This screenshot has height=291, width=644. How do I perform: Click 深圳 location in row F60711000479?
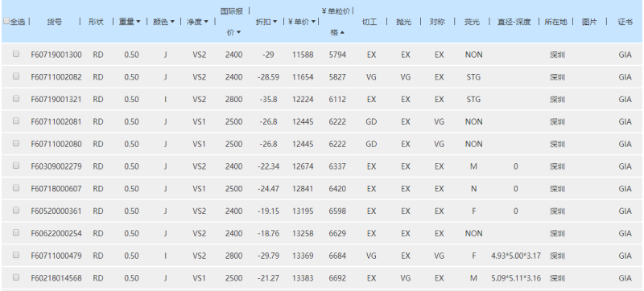[x=557, y=256]
